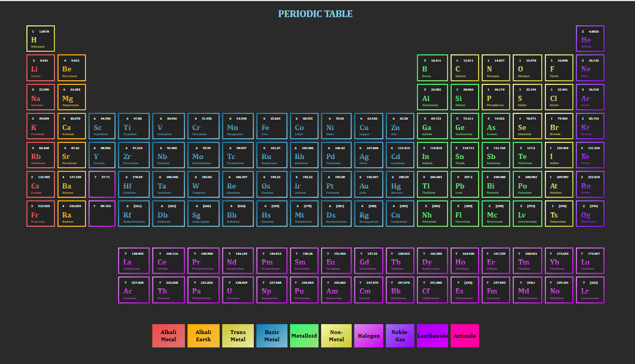Click the 89-103 actinide placeholder tile
635x364 pixels.
102,214
